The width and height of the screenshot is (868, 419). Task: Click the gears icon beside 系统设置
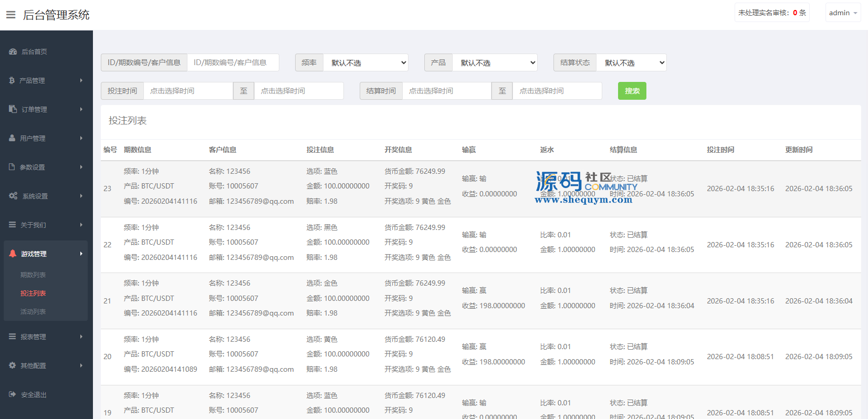[x=13, y=196]
